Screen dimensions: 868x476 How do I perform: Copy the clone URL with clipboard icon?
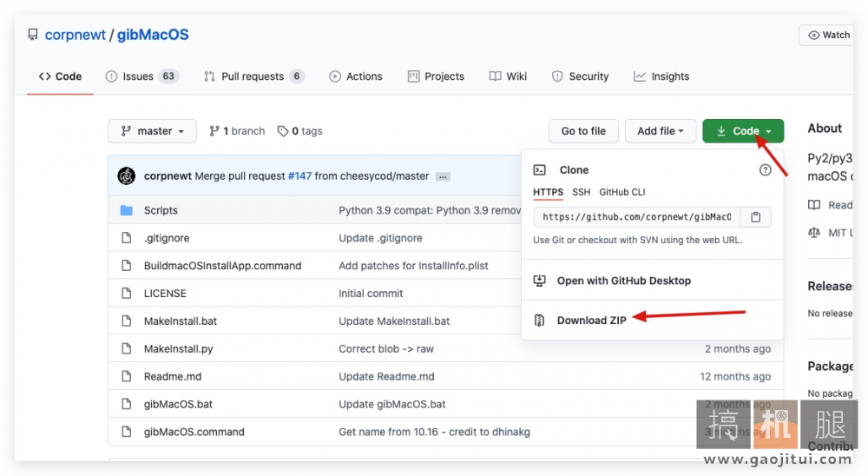coord(756,217)
